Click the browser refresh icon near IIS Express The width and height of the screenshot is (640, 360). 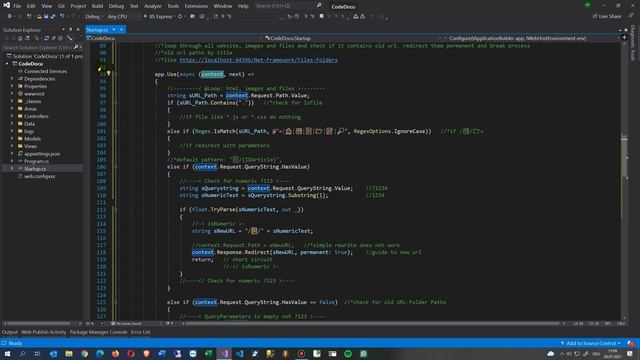coord(180,16)
